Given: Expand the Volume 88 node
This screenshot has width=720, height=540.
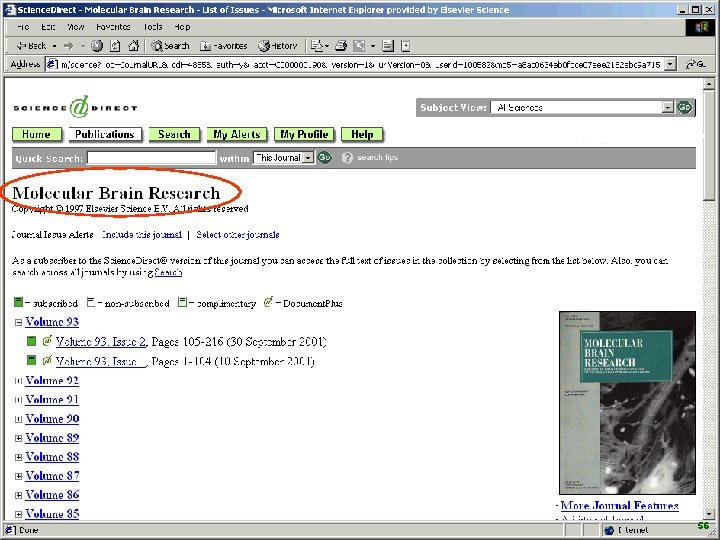Looking at the screenshot, I should tap(18, 457).
